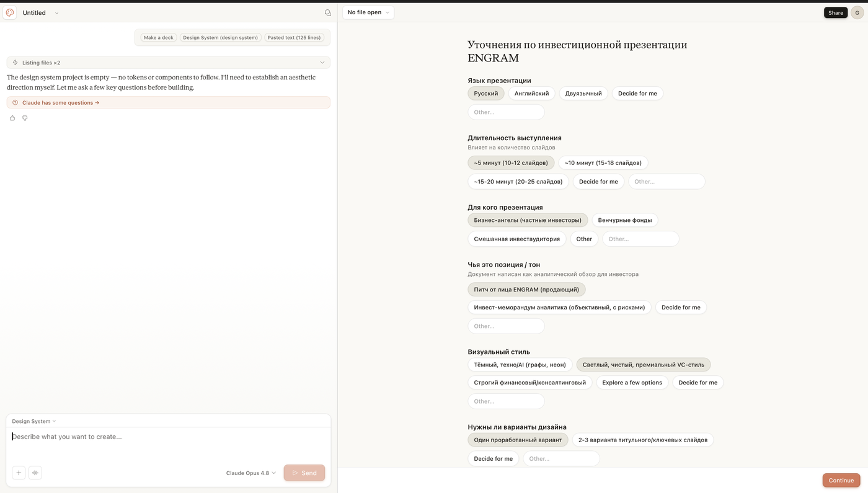The width and height of the screenshot is (868, 493).
Task: Click the plus attach icon
Action: point(19,473)
